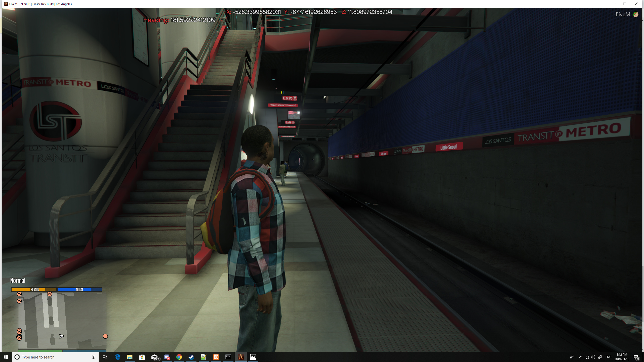Image resolution: width=644 pixels, height=362 pixels.
Task: Open the ENG language selector
Action: pyautogui.click(x=608, y=357)
